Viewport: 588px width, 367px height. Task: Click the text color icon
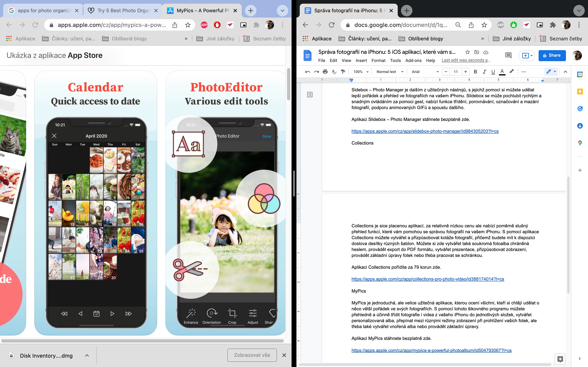(x=502, y=72)
